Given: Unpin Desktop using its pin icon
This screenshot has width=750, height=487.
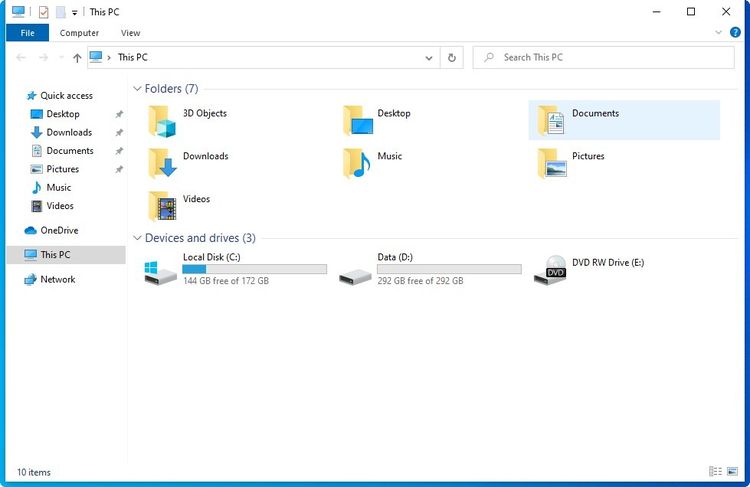Looking at the screenshot, I should (x=119, y=114).
